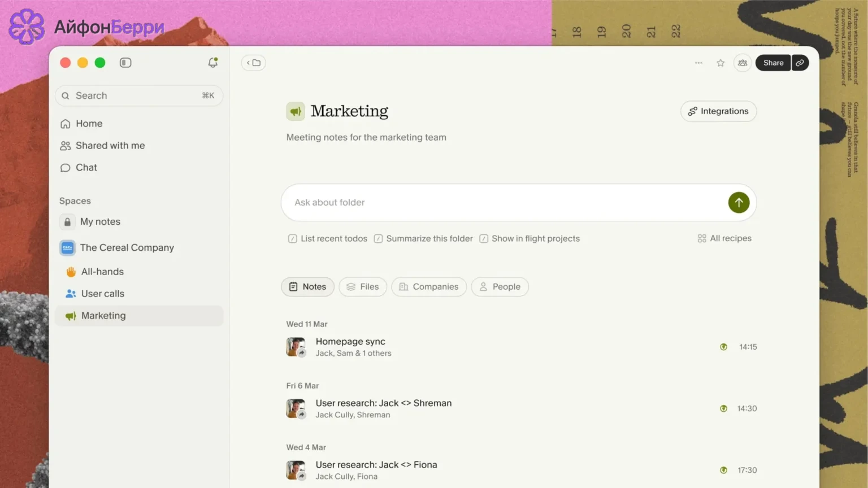Click the Search magnifier icon

point(66,95)
